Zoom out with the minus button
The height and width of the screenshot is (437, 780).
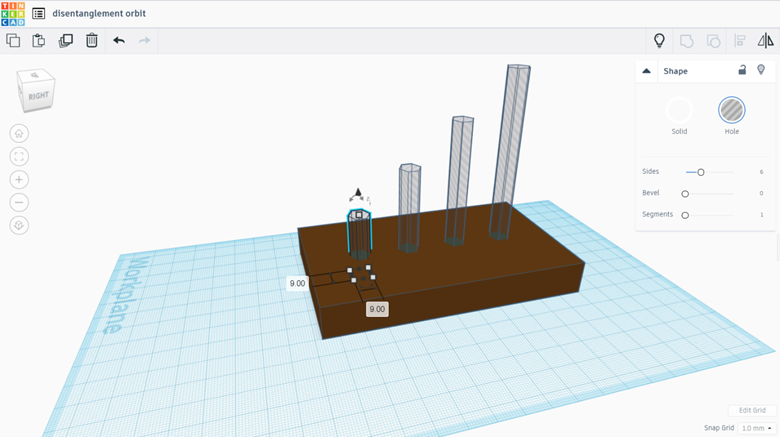pos(19,202)
